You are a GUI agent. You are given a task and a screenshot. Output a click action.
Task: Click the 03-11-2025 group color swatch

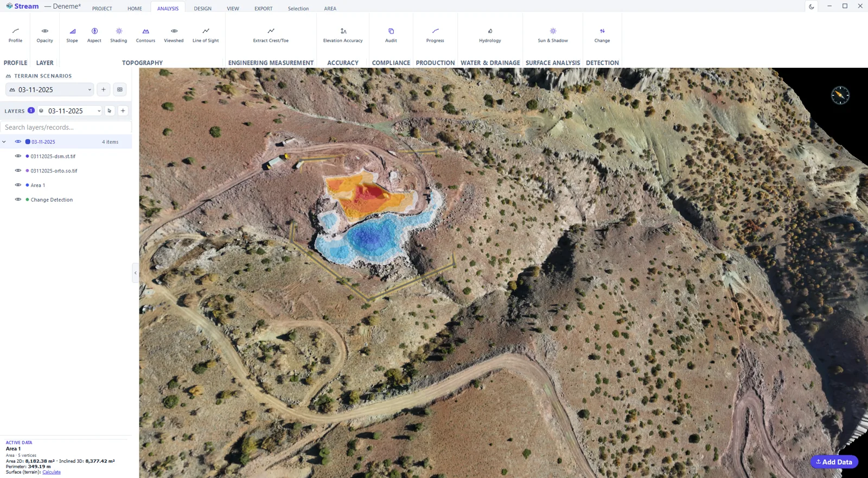(x=28, y=142)
